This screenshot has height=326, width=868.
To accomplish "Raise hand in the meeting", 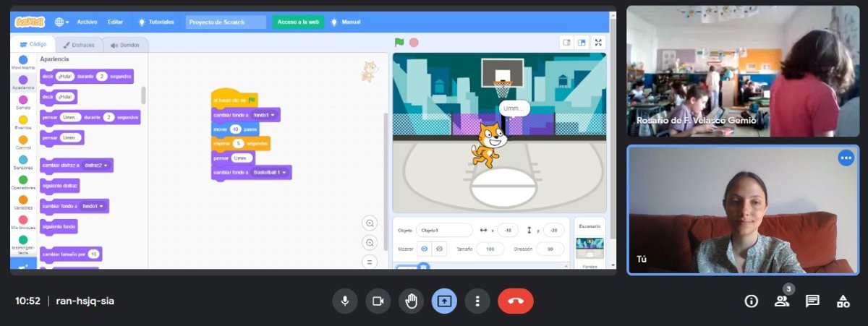I will [x=411, y=301].
